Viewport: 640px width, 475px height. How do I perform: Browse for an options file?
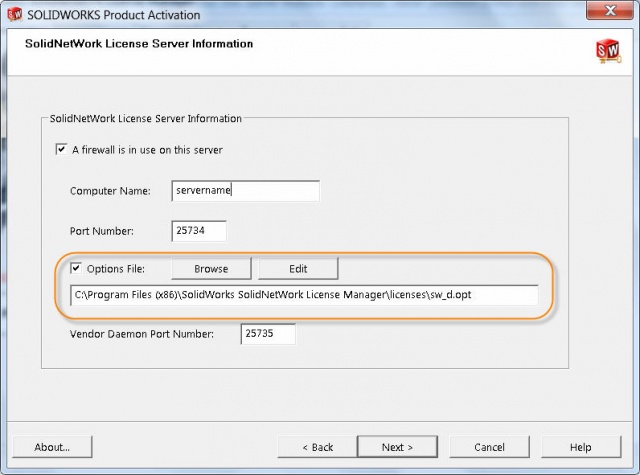coord(211,269)
